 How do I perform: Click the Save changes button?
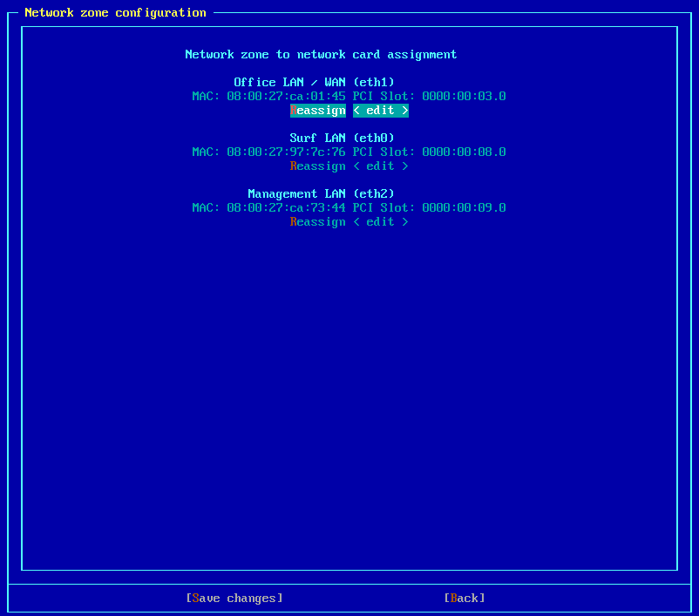pos(234,599)
